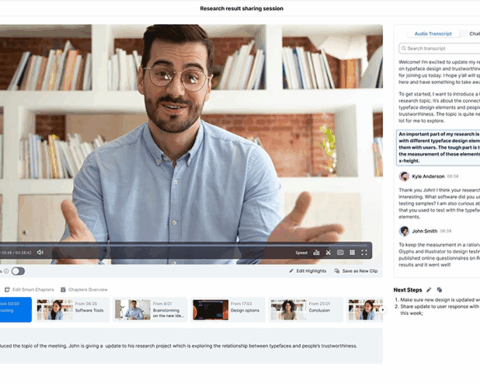The width and height of the screenshot is (480, 384).
Task: Toggle closed captions icon in player bar
Action: point(340,253)
